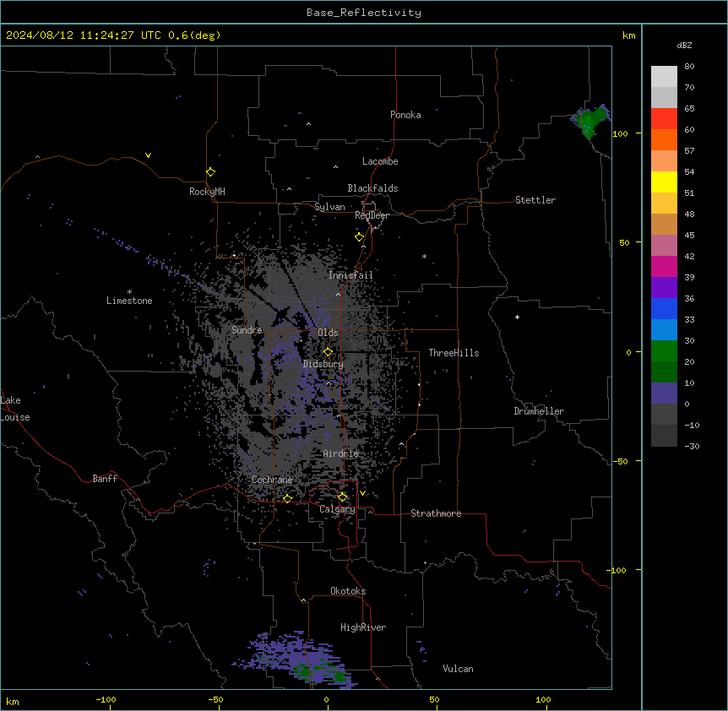Click the Didsbury town label
This screenshot has width=728, height=711.
coord(323,364)
